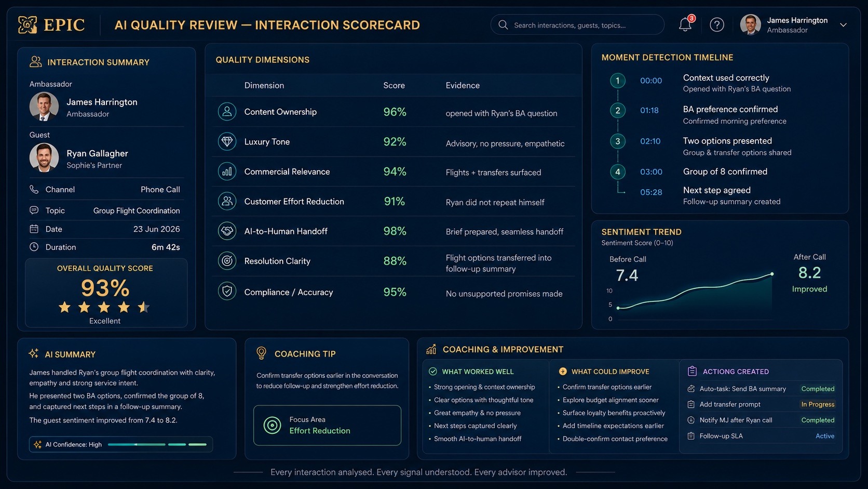Click the What Could Improve plus icon

pyautogui.click(x=563, y=372)
